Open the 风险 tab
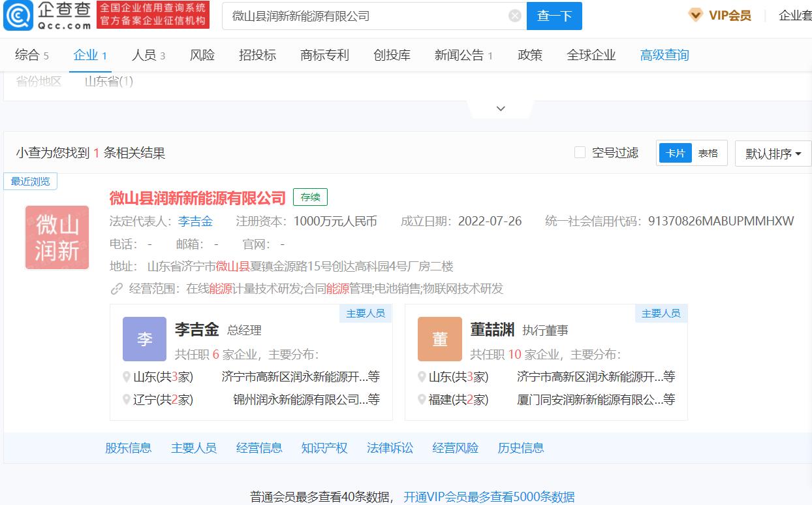Screen dimensions: 812x505 click(x=202, y=55)
